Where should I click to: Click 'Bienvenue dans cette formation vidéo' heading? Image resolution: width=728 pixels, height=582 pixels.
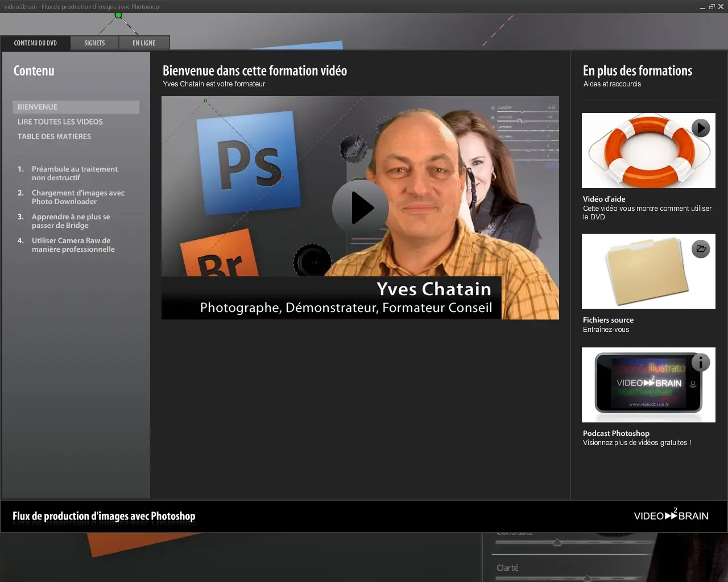pos(255,71)
